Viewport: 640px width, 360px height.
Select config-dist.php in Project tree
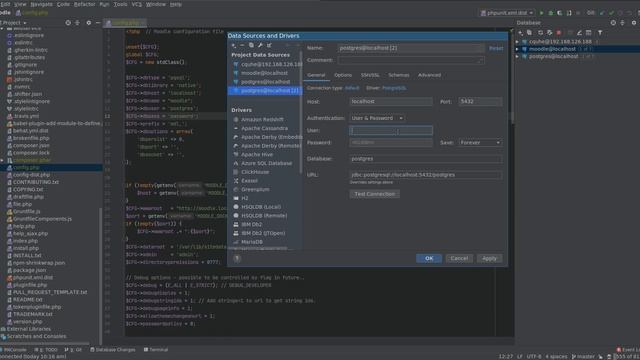31,175
